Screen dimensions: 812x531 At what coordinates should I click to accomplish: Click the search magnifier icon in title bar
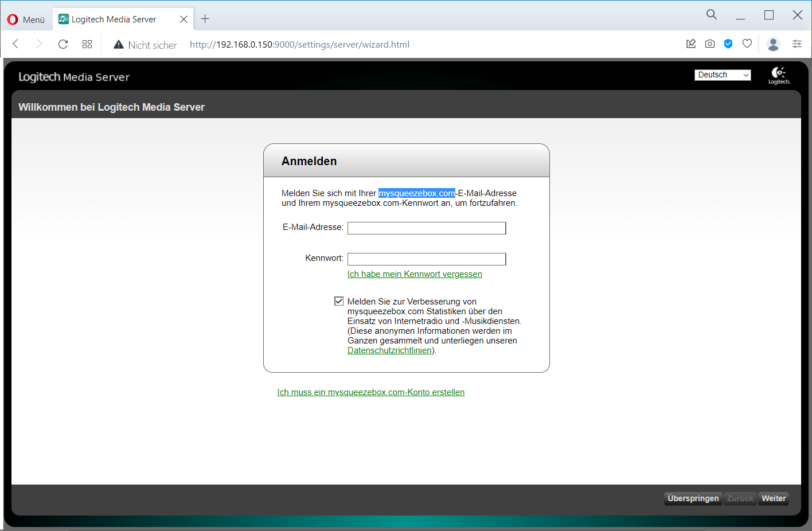click(x=712, y=15)
